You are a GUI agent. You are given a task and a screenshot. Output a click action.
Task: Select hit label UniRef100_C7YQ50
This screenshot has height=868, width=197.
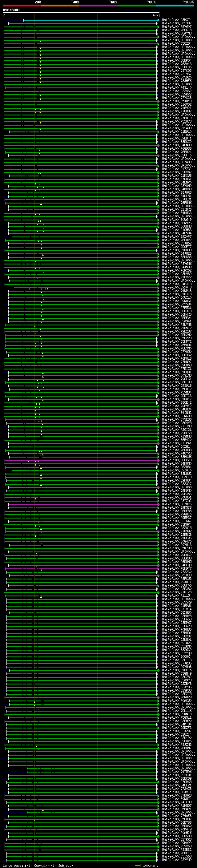(x=177, y=352)
